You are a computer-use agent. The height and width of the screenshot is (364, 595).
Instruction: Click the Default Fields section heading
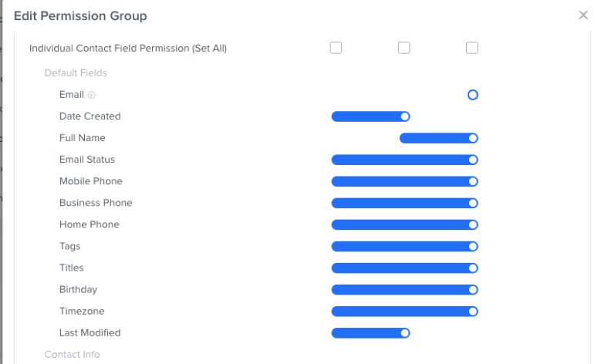point(76,72)
